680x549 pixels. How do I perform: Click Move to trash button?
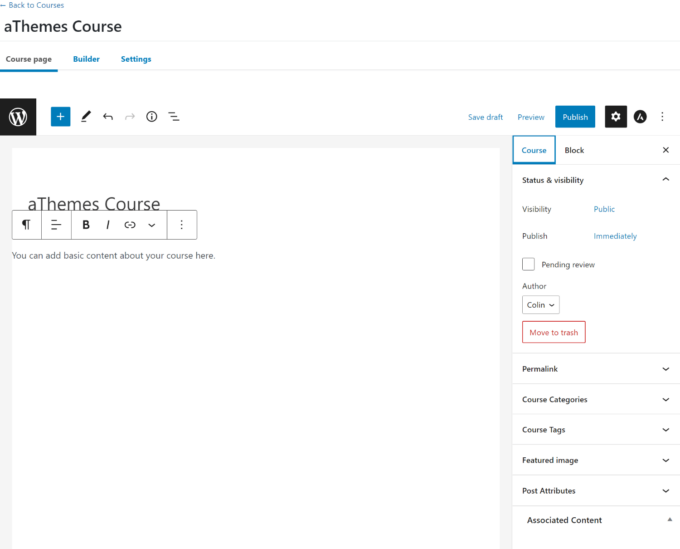pyautogui.click(x=554, y=332)
